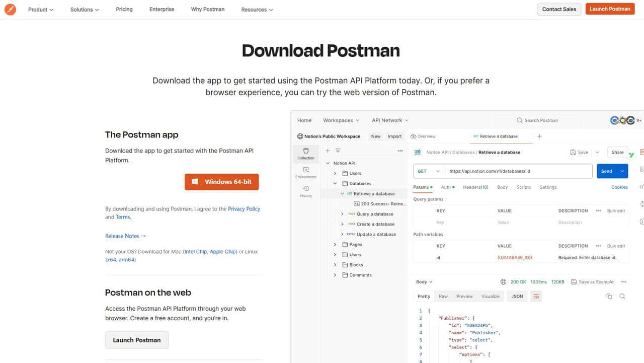
Task: Open the History sidebar icon
Action: click(306, 191)
